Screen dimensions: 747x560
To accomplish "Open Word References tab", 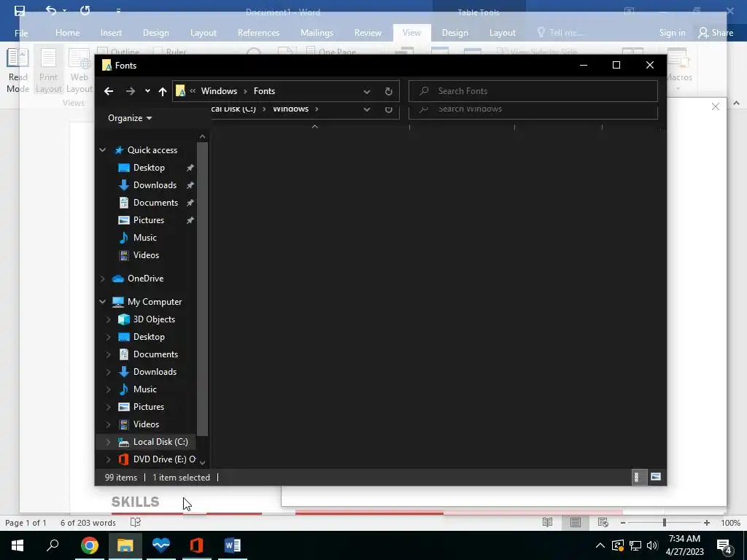I will tap(258, 33).
